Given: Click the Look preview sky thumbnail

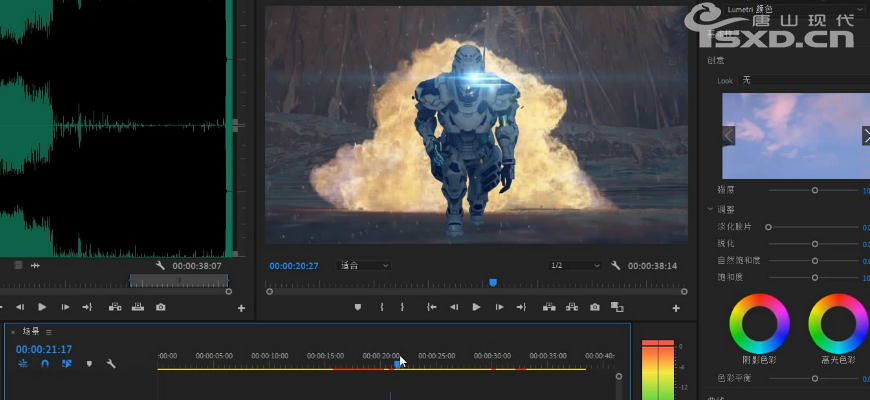Looking at the screenshot, I should pyautogui.click(x=796, y=135).
